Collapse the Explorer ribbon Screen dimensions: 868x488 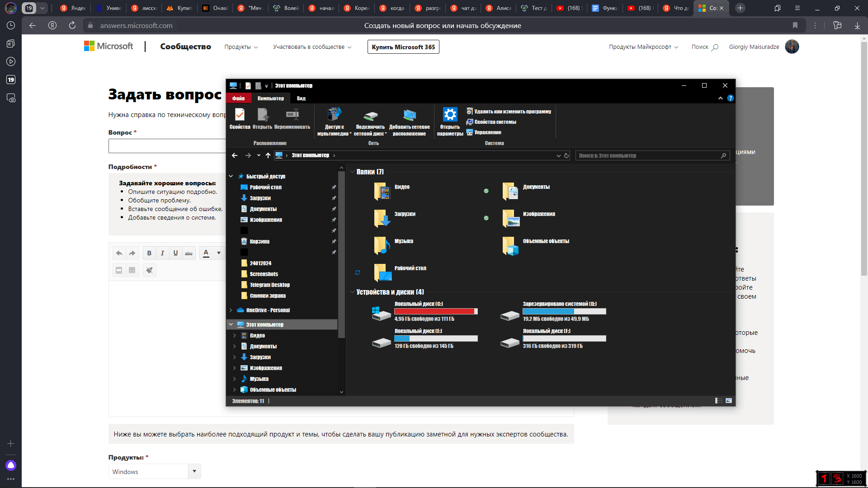point(721,98)
